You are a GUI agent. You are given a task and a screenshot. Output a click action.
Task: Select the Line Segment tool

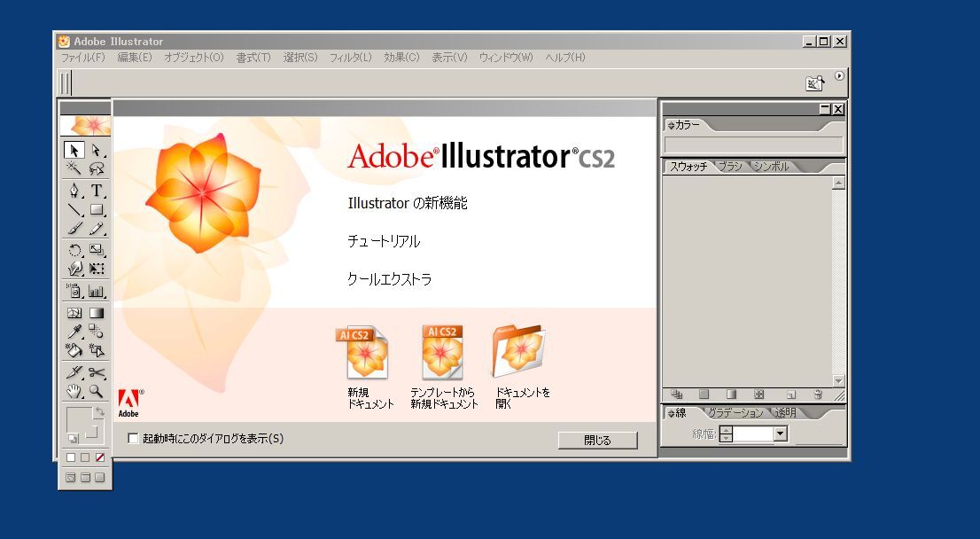click(74, 209)
